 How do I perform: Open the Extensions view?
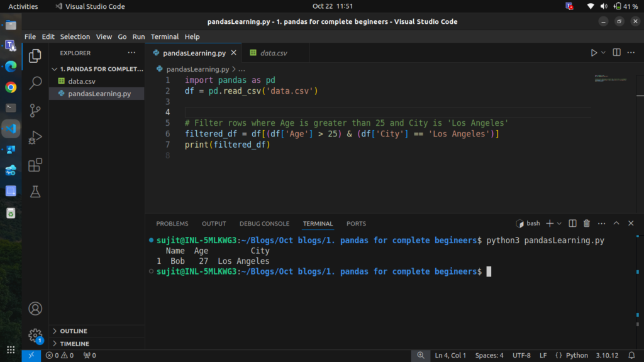[x=35, y=165]
